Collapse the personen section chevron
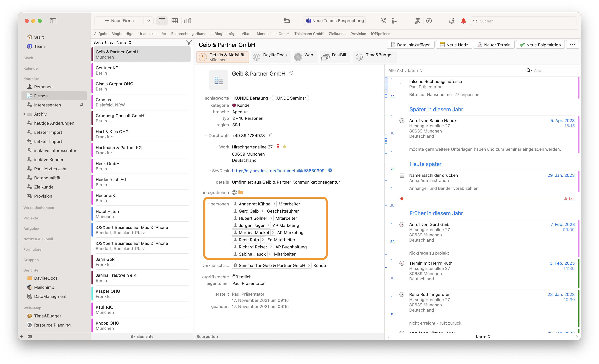This screenshot has width=599, height=364. pos(208,204)
